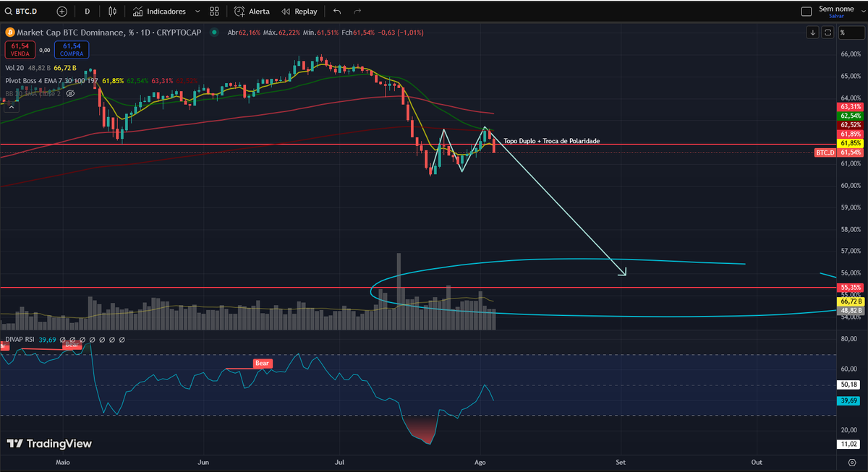Click the red 63,31% EMA price label
This screenshot has height=472, width=868.
point(849,106)
